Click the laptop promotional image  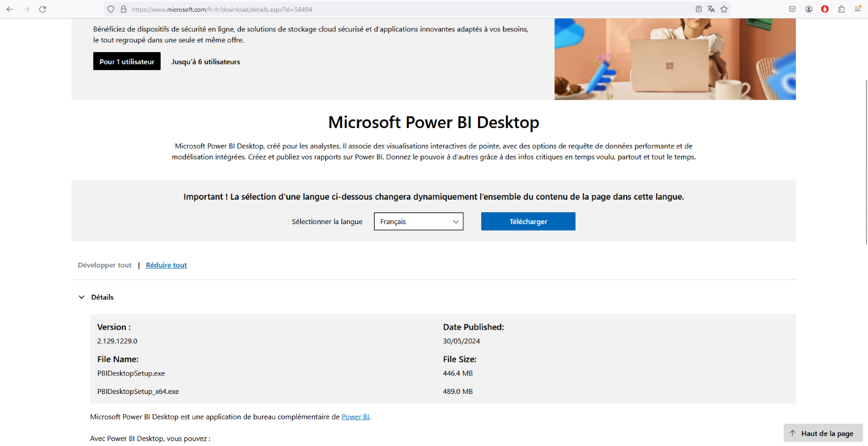point(675,59)
